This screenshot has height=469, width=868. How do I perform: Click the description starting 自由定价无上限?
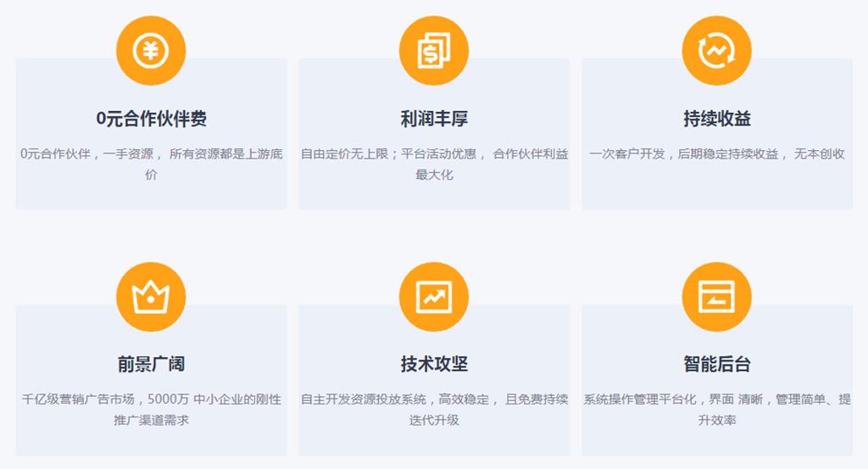click(x=434, y=164)
